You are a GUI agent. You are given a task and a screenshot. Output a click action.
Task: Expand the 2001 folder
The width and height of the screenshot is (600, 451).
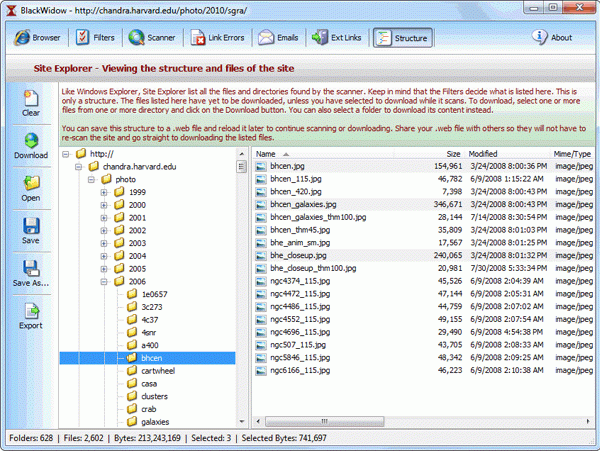[x=104, y=218]
